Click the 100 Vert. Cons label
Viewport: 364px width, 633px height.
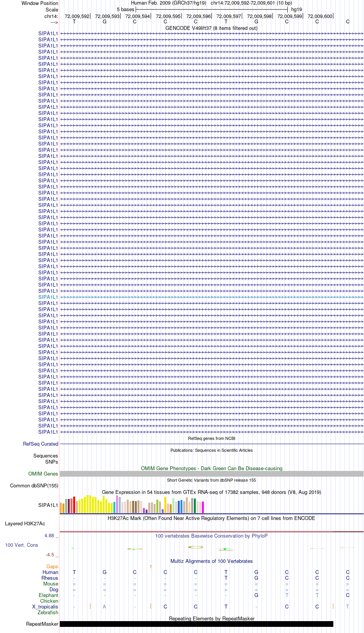[21, 545]
